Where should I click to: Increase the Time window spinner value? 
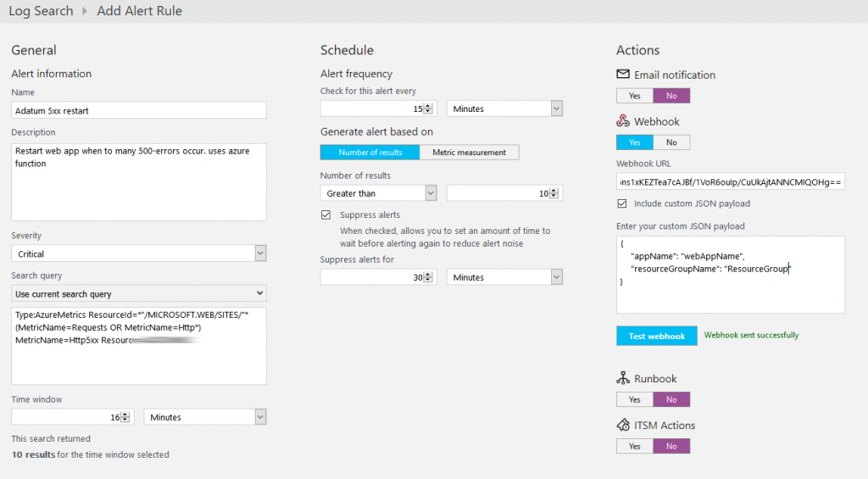125,415
